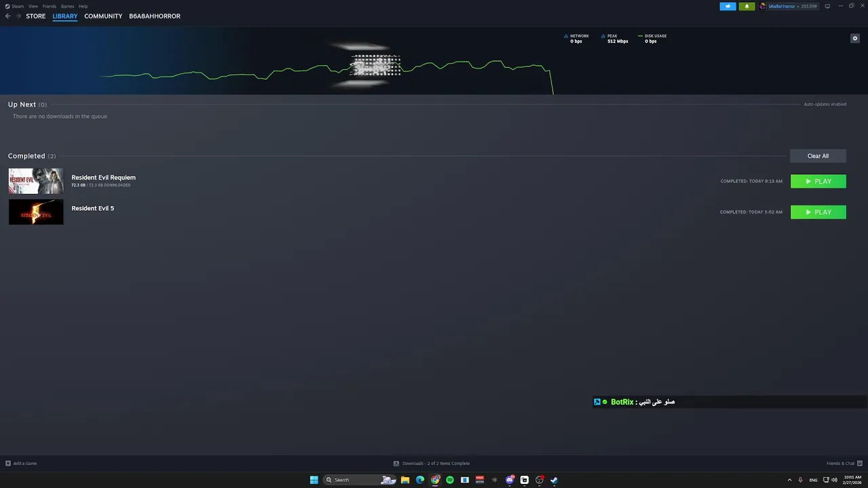Switch to the STORE tab

(x=36, y=16)
